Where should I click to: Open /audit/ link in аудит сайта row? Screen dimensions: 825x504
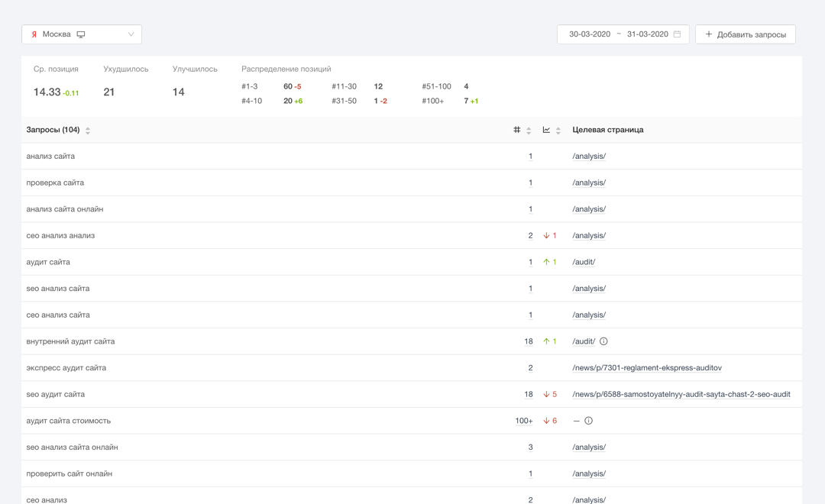584,262
